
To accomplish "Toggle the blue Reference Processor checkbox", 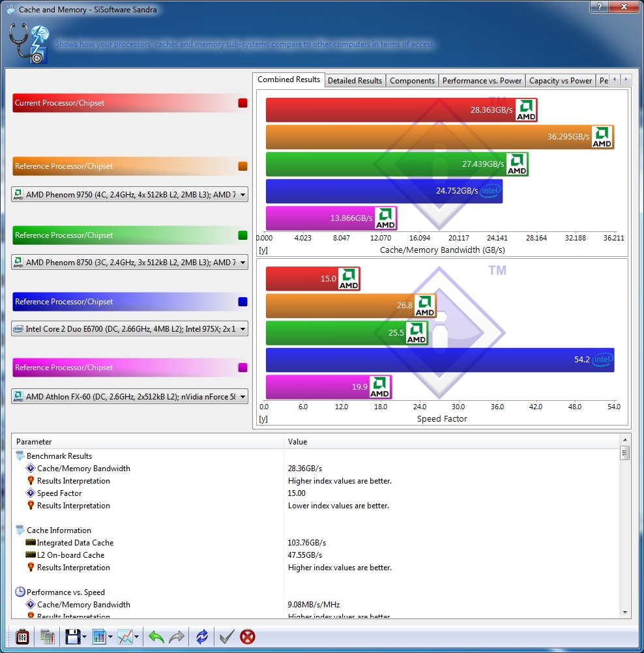I will tap(243, 302).
